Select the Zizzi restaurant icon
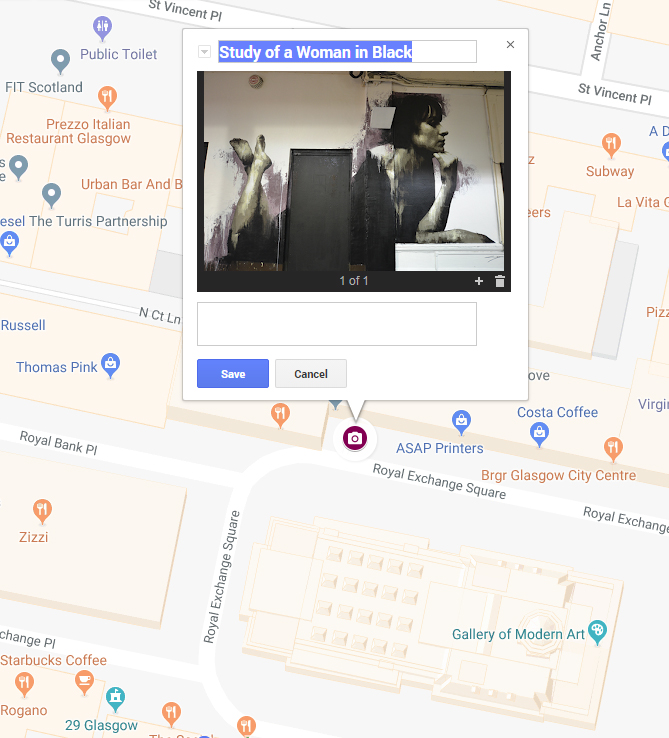669x738 pixels. pos(42,509)
